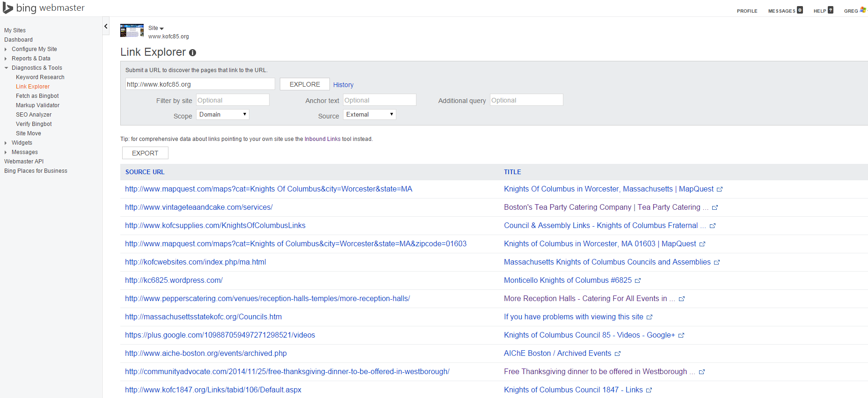The width and height of the screenshot is (868, 398).
Task: Open external link icon for 'If you have problems' title
Action: (649, 317)
